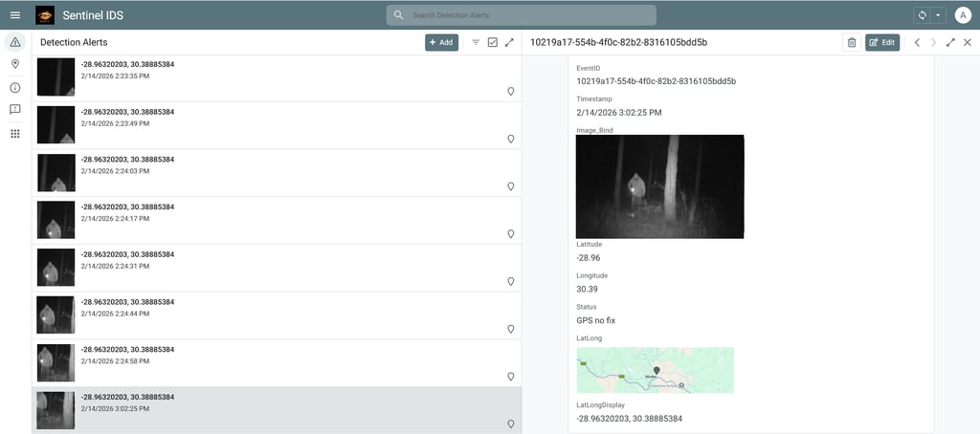The width and height of the screenshot is (980, 434).
Task: Open thumbnail of the 2:23:35 PM alert
Action: (56, 76)
